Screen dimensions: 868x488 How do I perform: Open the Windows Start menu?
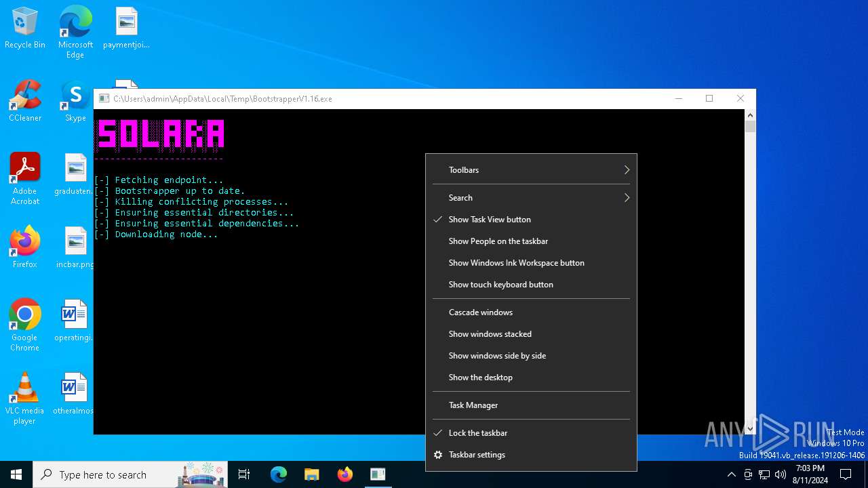coord(16,474)
